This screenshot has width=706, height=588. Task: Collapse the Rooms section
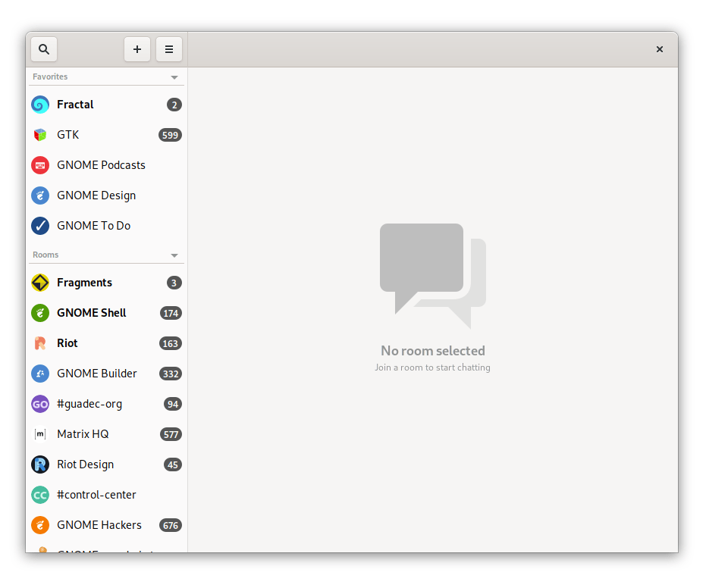(x=176, y=255)
